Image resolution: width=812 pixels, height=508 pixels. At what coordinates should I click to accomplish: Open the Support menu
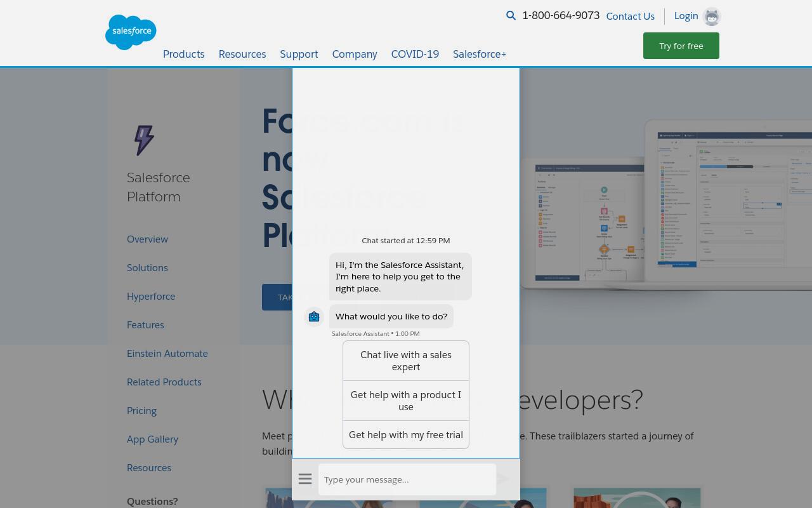299,54
